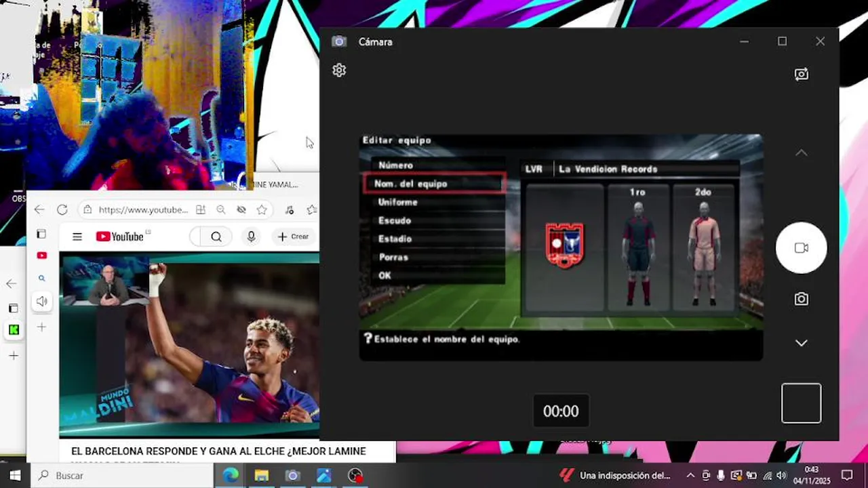Click the Buscar taskbar search box
The image size is (868, 488).
point(122,476)
